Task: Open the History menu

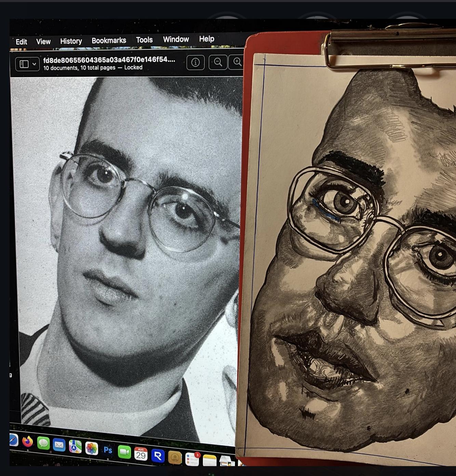Action: pyautogui.click(x=71, y=41)
